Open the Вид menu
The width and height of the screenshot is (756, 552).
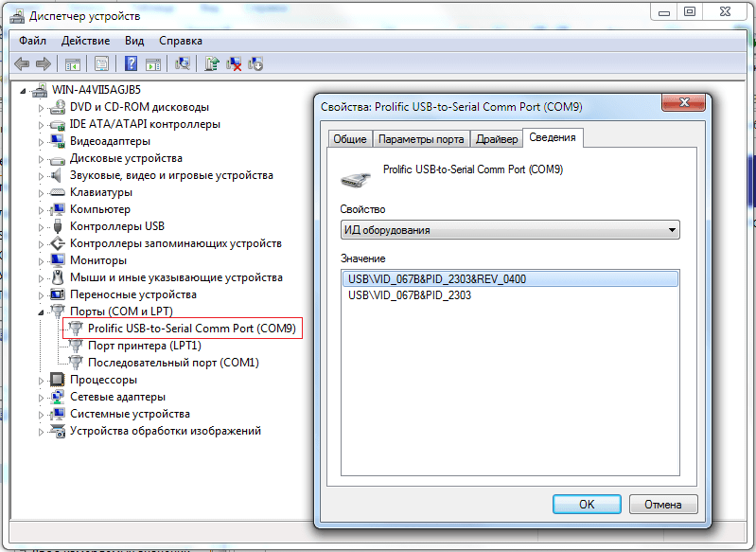click(134, 41)
